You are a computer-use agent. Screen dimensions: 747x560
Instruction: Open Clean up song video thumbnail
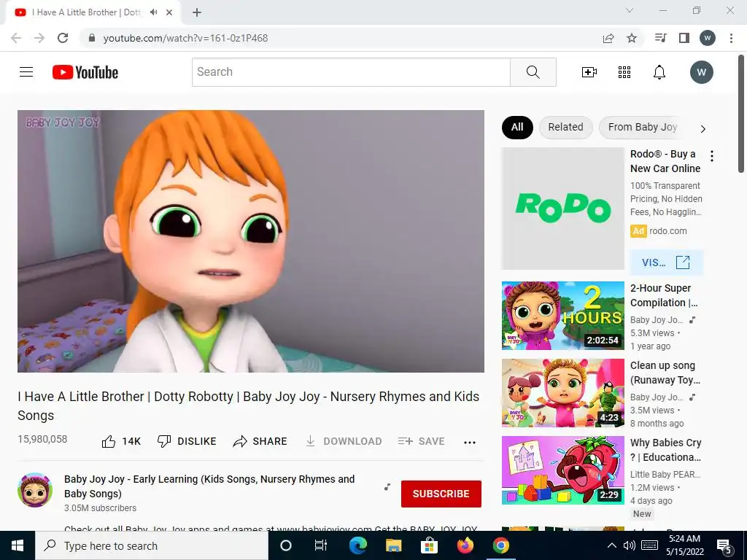[562, 393]
